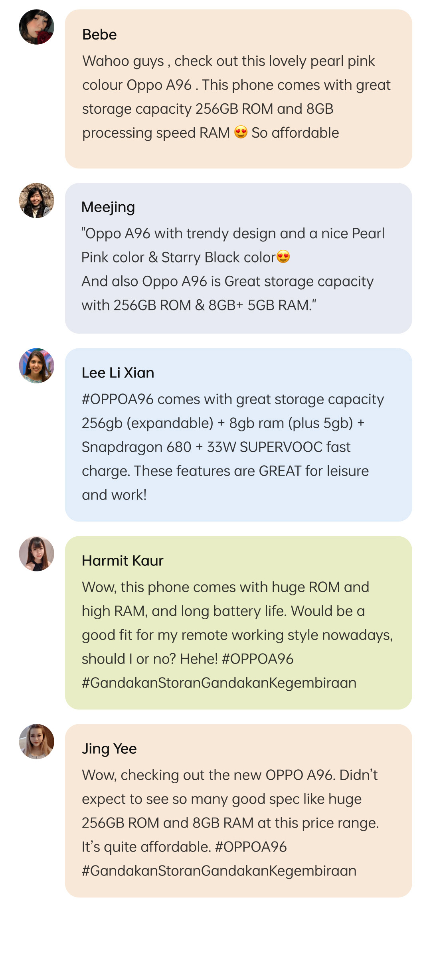Open #OPPOA96 hashtag in Jing Yee's review
The width and height of the screenshot is (431, 980).
(251, 847)
